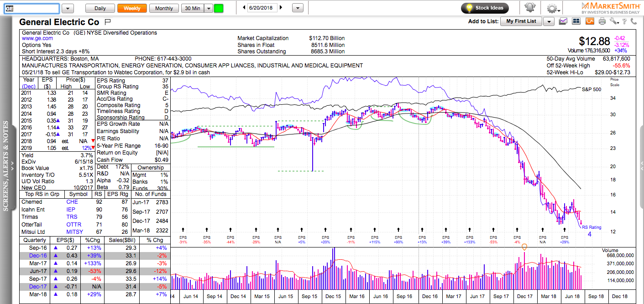The image size is (644, 304).
Task: Flag General Electric Co with the flag icon
Action: [108, 22]
